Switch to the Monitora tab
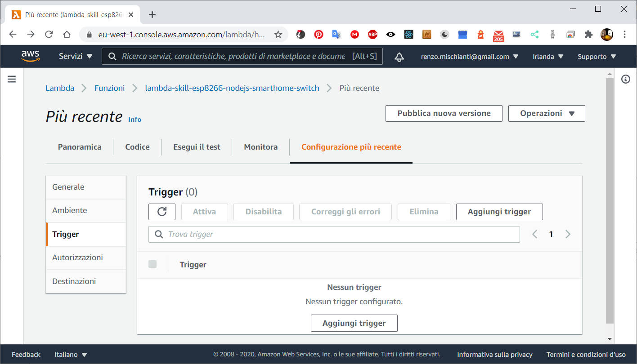The width and height of the screenshot is (637, 364). tap(260, 146)
